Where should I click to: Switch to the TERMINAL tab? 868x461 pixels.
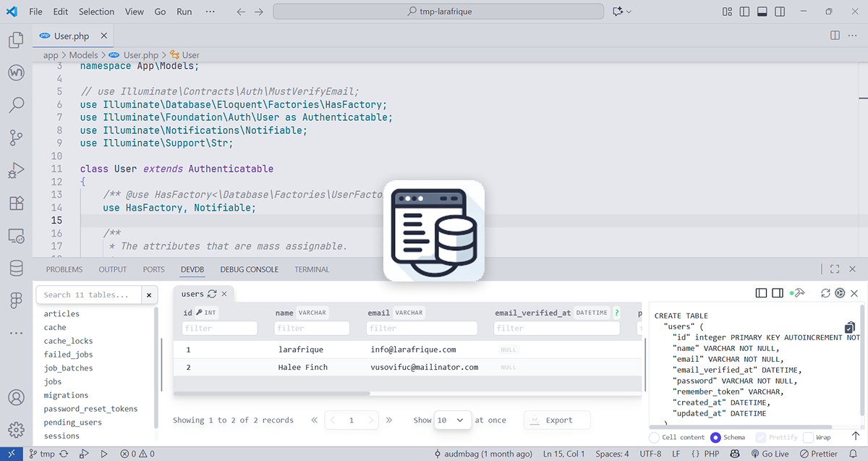(x=312, y=269)
